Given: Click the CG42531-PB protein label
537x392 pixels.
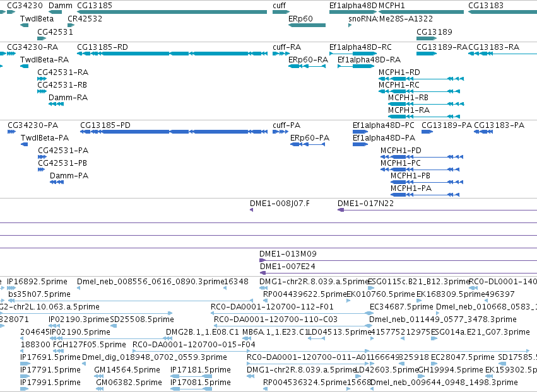Looking at the screenshot, I should (62, 163).
